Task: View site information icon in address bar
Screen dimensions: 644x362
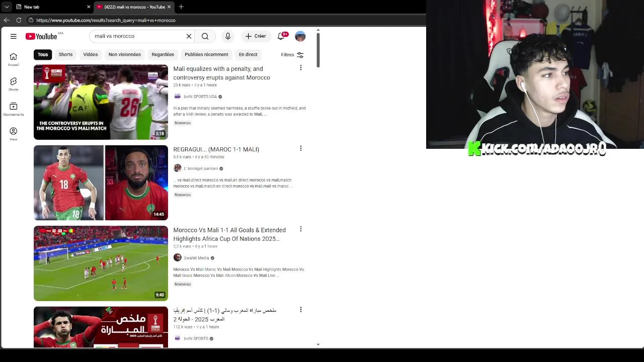Action: [x=31, y=20]
